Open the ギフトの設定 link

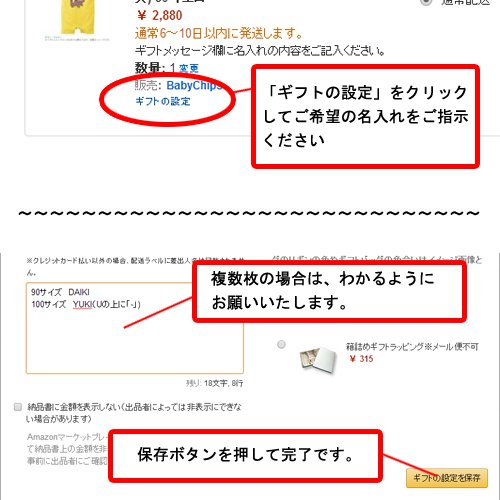(x=163, y=101)
